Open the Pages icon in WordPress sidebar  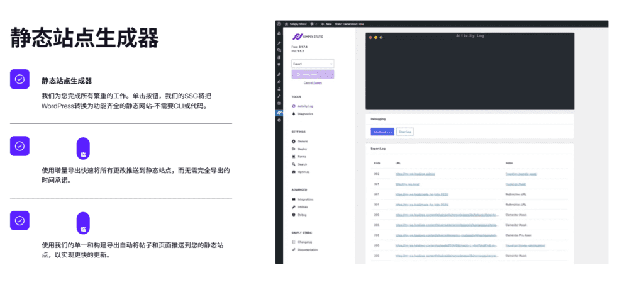[279, 57]
